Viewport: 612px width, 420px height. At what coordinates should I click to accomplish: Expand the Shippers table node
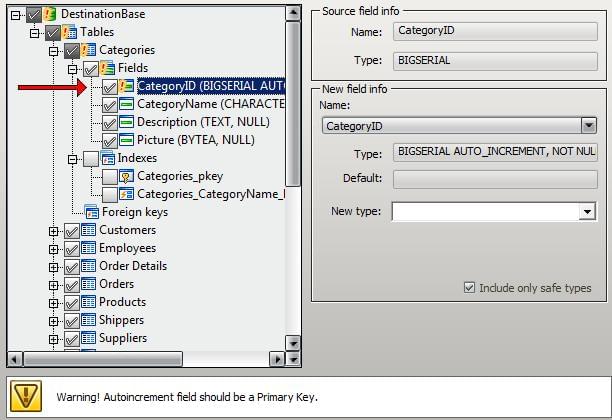[53, 321]
